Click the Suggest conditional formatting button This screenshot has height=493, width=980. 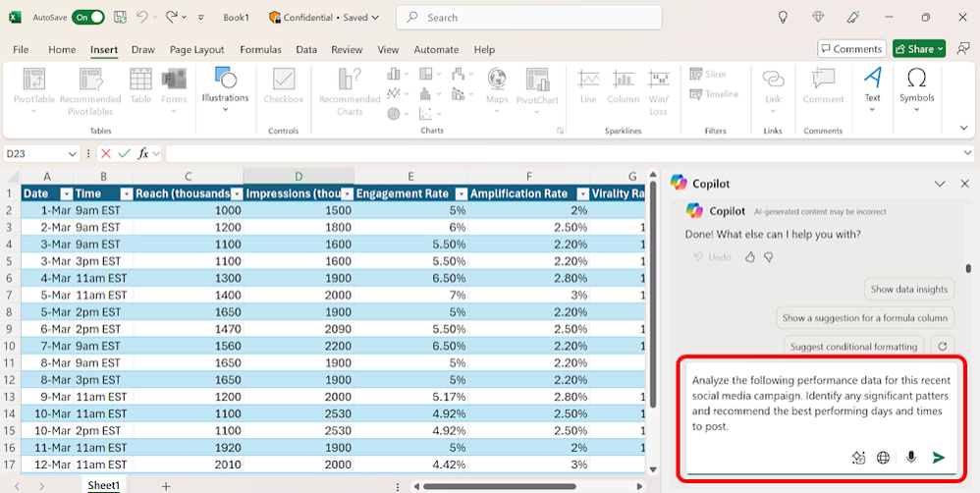853,346
